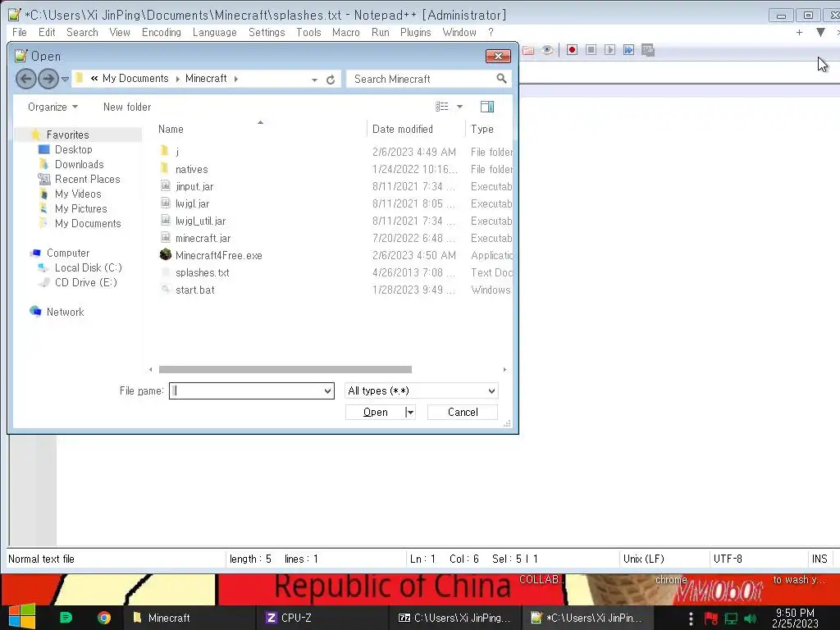Open the recent locations dropdown arrow
Viewport: 840px width, 630px height.
65,80
